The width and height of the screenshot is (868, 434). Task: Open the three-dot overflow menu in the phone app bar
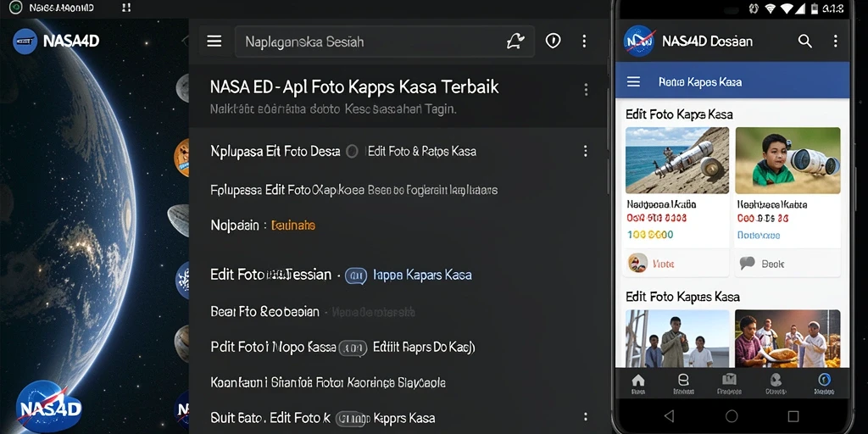(x=835, y=41)
